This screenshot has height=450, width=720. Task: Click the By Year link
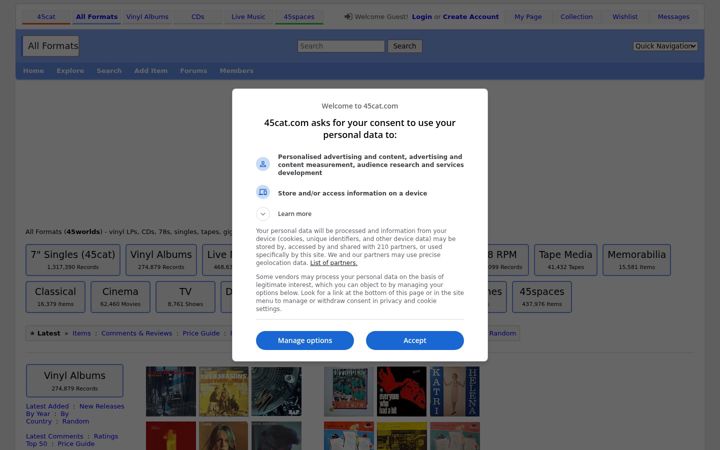click(38, 414)
